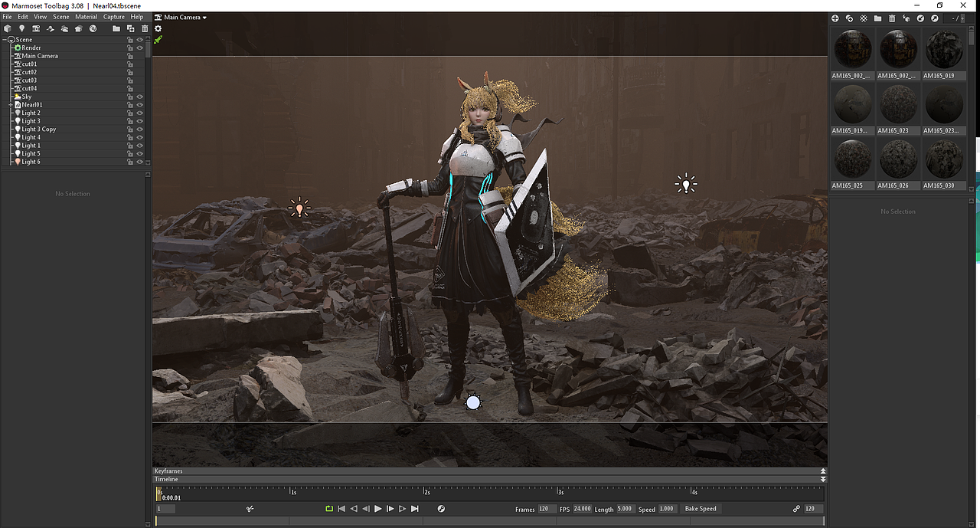Image resolution: width=980 pixels, height=528 pixels.
Task: Collapse the Timeline panel
Action: pyautogui.click(x=823, y=480)
